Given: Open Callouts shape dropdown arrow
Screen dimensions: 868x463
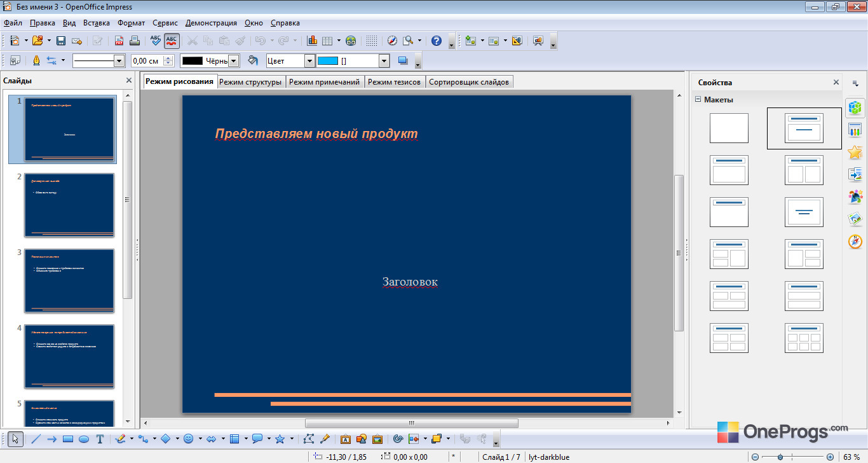Looking at the screenshot, I should pyautogui.click(x=269, y=439).
